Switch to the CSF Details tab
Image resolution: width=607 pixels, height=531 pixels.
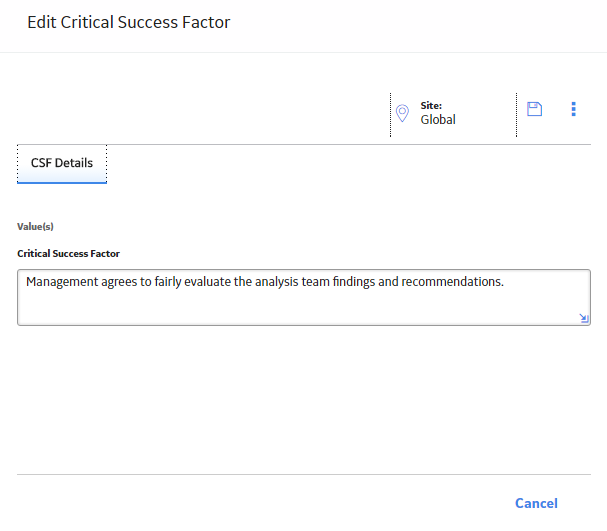(x=62, y=163)
